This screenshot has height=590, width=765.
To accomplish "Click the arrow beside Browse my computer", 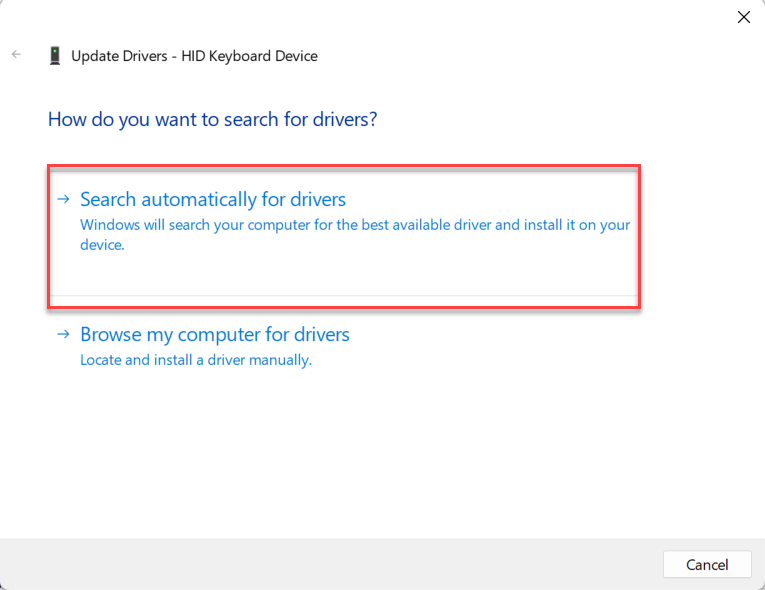I will click(64, 334).
